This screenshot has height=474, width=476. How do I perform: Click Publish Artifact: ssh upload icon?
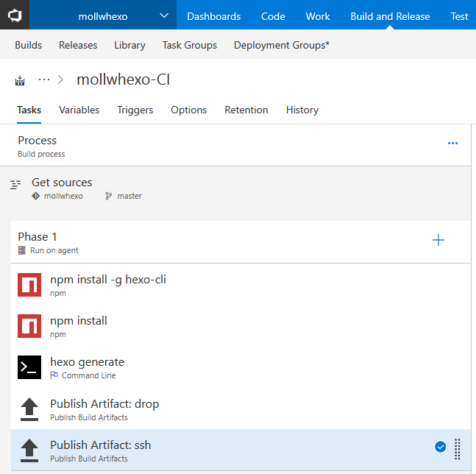(x=29, y=450)
